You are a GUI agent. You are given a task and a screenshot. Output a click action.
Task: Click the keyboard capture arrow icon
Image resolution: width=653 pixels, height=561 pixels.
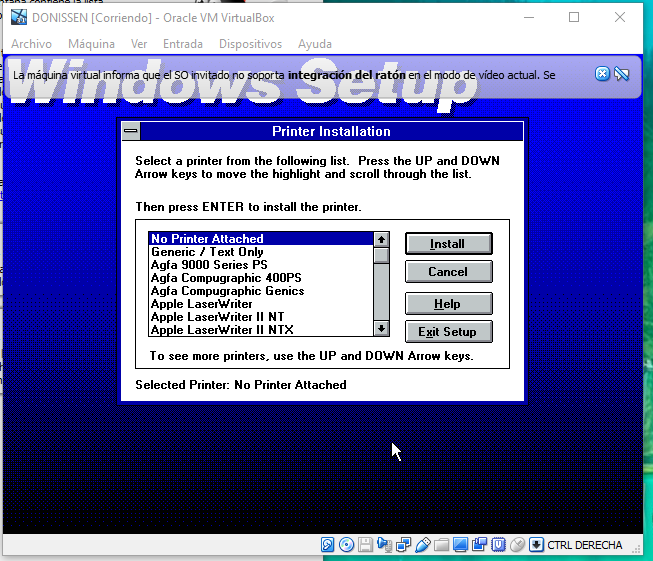coord(536,545)
